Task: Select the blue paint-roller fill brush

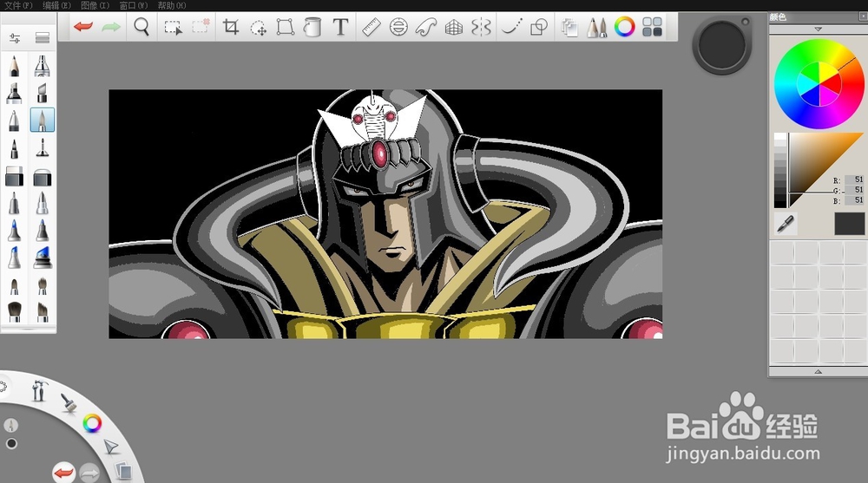Action: tap(43, 258)
